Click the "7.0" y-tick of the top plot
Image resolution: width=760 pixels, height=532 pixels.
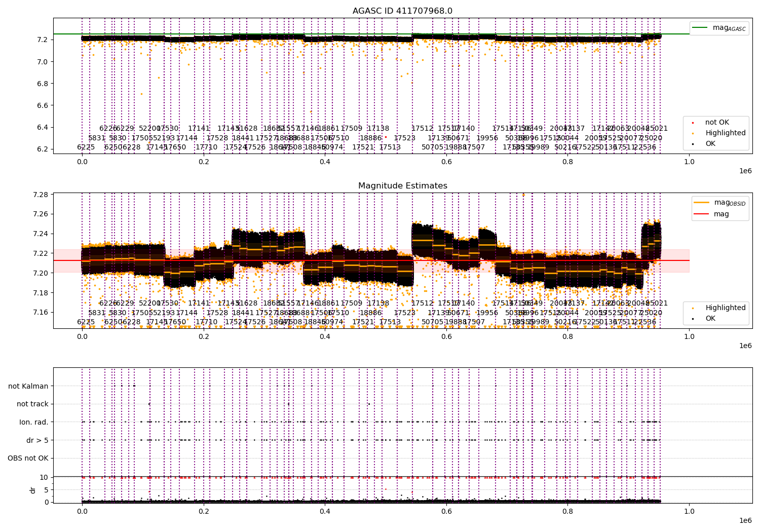(x=44, y=62)
